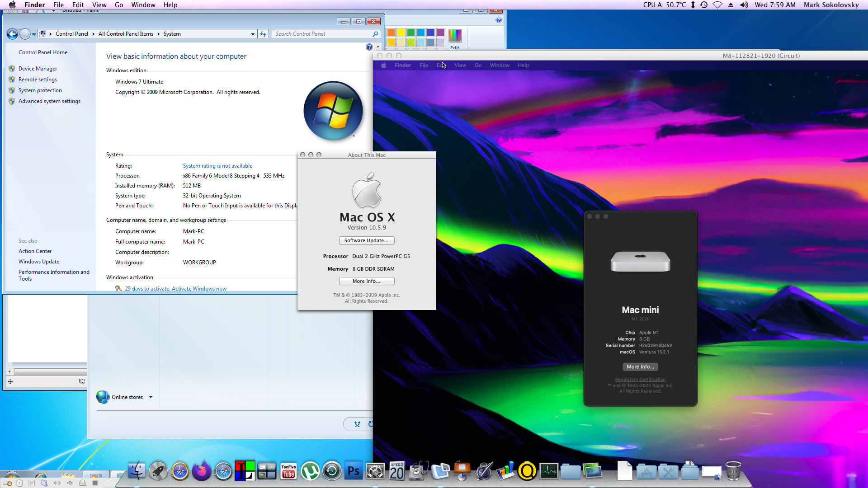This screenshot has height=488, width=868.
Task: Open Time Machine menu bar icon
Action: tap(704, 5)
